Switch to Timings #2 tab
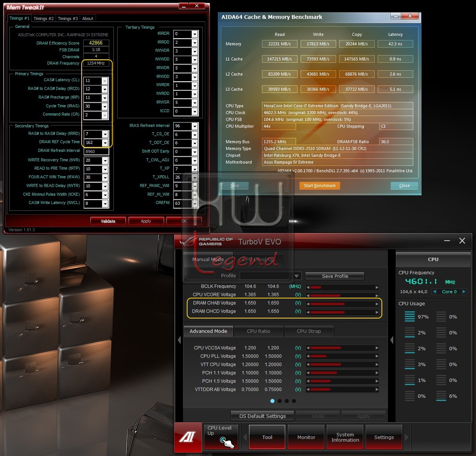The width and height of the screenshot is (476, 456). click(43, 19)
